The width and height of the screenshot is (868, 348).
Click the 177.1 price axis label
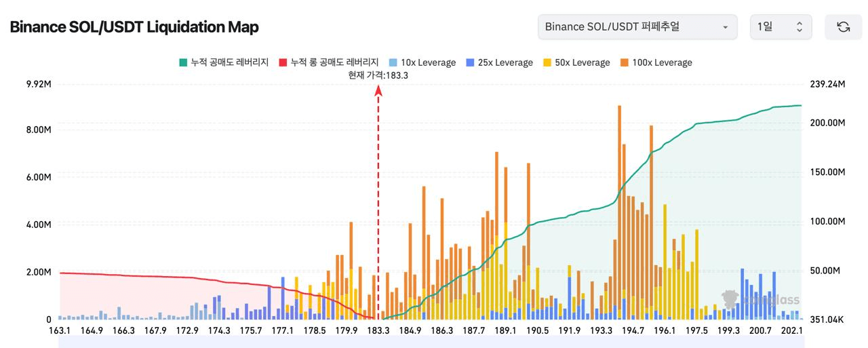pyautogui.click(x=283, y=331)
